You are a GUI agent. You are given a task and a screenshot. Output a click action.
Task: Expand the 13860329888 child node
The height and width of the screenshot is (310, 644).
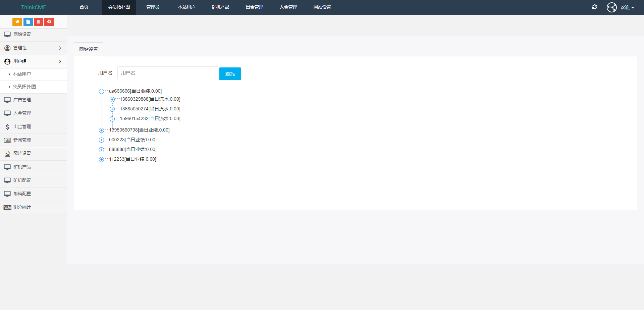point(112,99)
